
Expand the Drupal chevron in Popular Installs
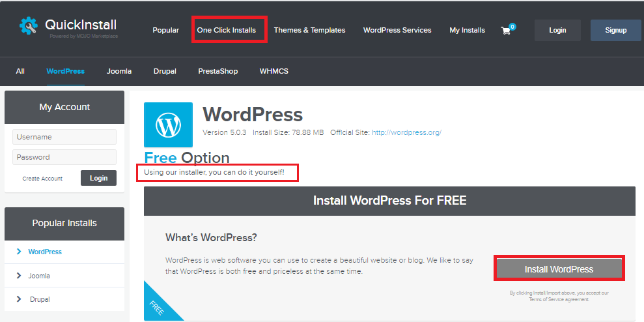tap(19, 299)
